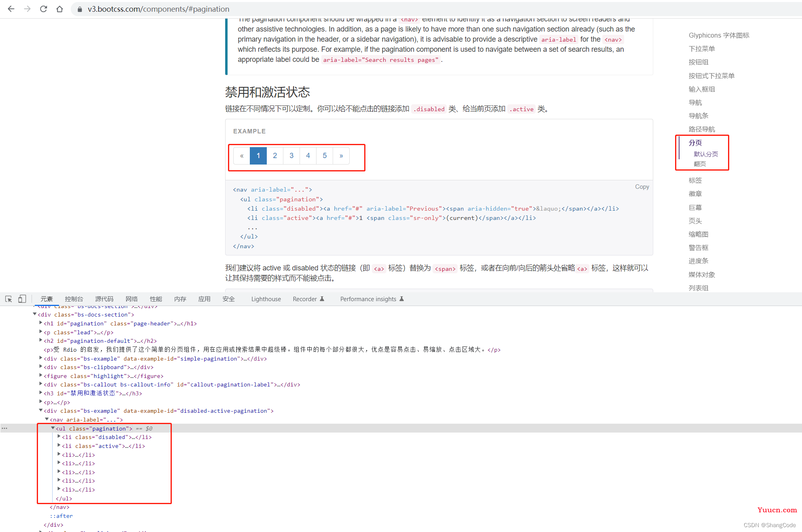Open 进度条 sidebar link
The height and width of the screenshot is (532, 802).
point(699,261)
